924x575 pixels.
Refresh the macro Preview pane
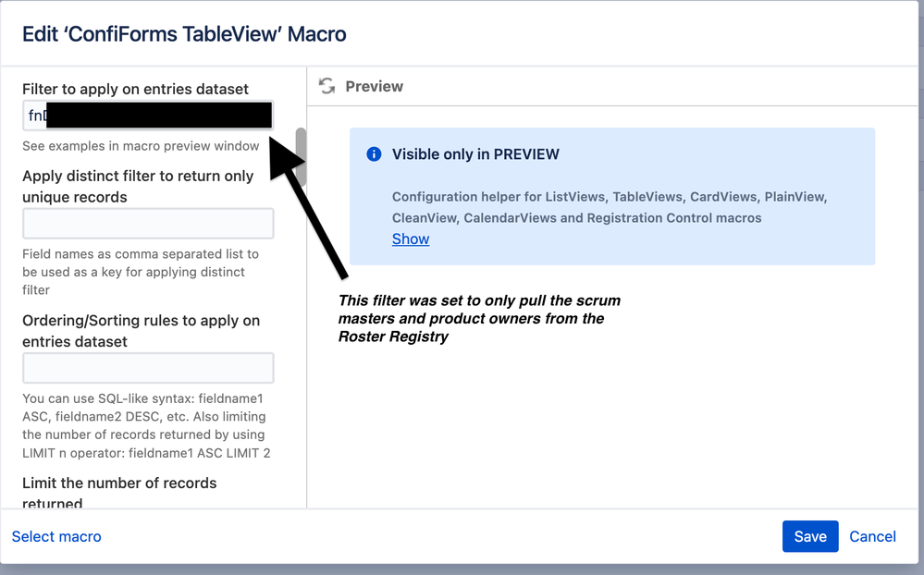click(326, 85)
